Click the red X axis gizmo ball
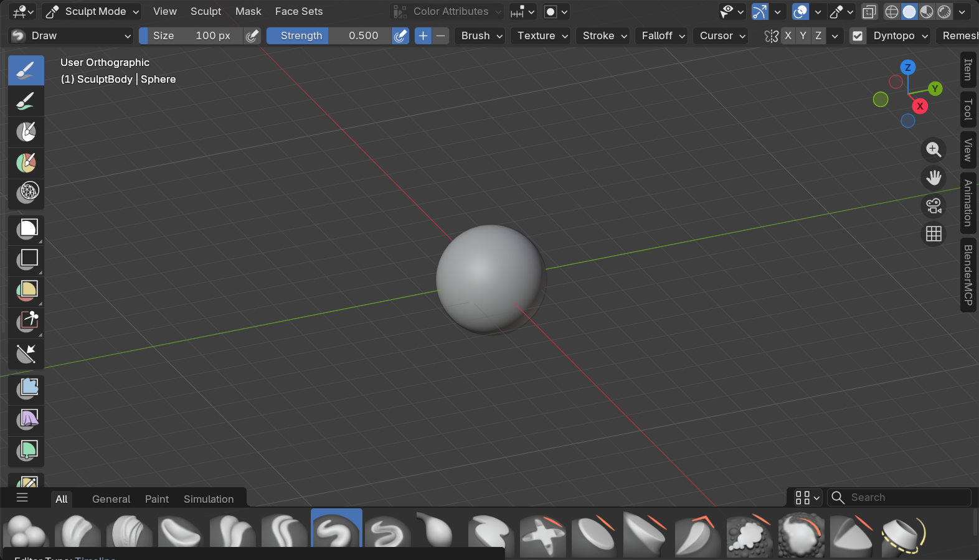Viewport: 979px width, 560px height. [920, 106]
